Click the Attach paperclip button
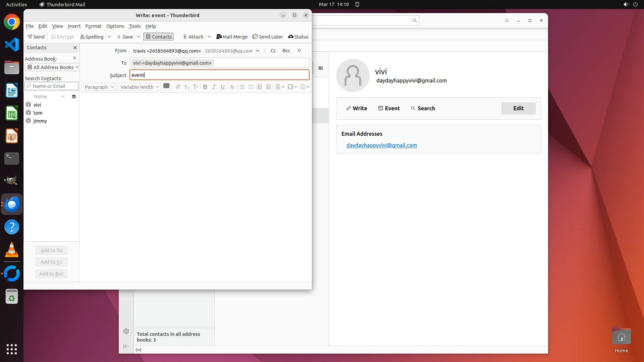 click(x=193, y=37)
